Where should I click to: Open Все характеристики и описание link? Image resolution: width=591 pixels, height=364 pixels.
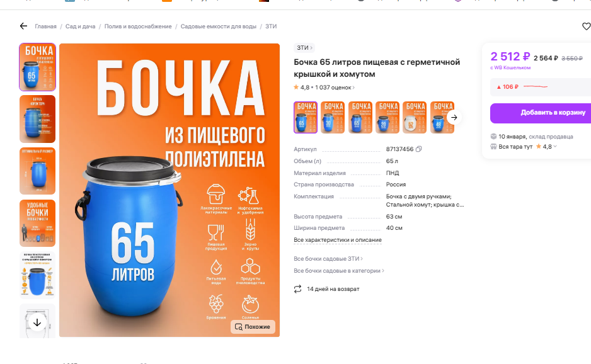[338, 240]
